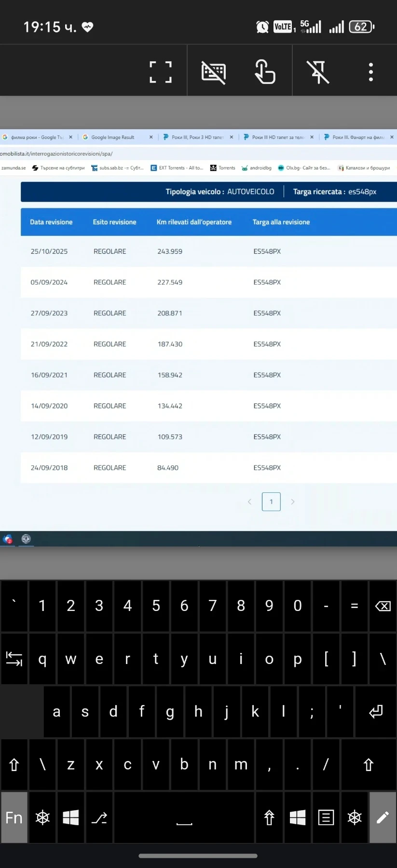397x868 pixels.
Task: Open the androidbg bookmark
Action: click(x=256, y=168)
